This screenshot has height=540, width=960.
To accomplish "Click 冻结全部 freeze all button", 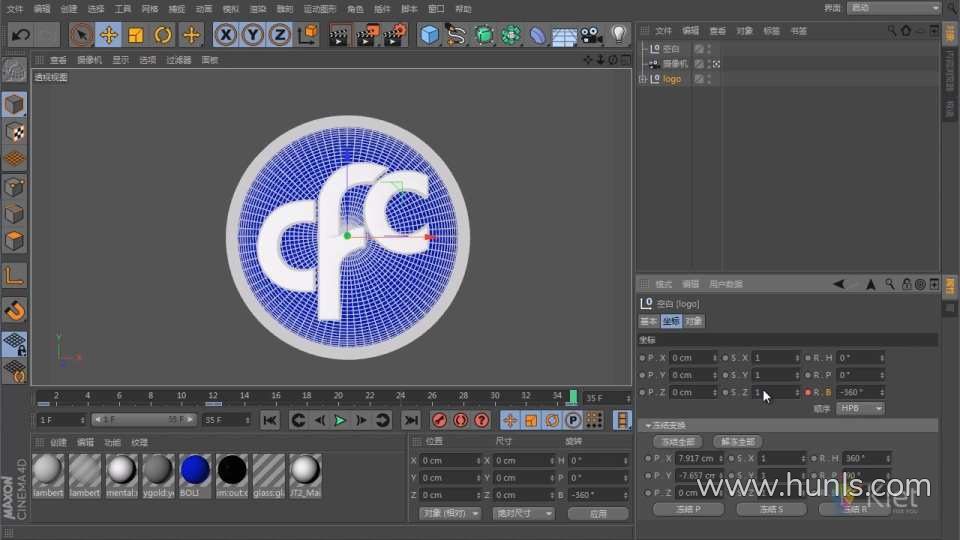I will (x=678, y=441).
